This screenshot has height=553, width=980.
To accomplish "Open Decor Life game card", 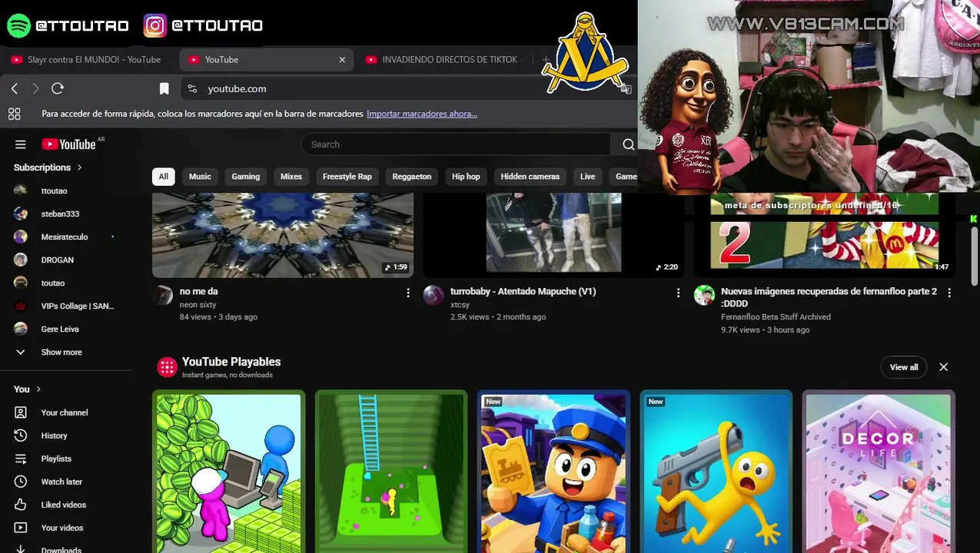I will pyautogui.click(x=879, y=472).
